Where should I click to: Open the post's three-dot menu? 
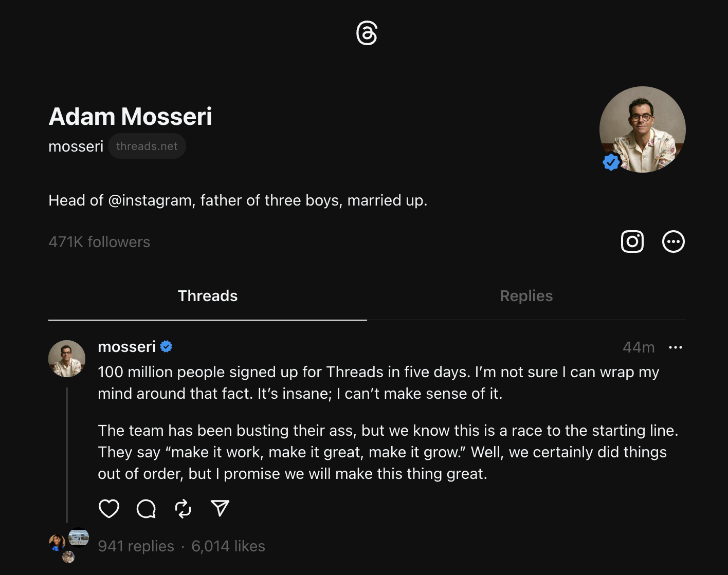click(x=675, y=348)
